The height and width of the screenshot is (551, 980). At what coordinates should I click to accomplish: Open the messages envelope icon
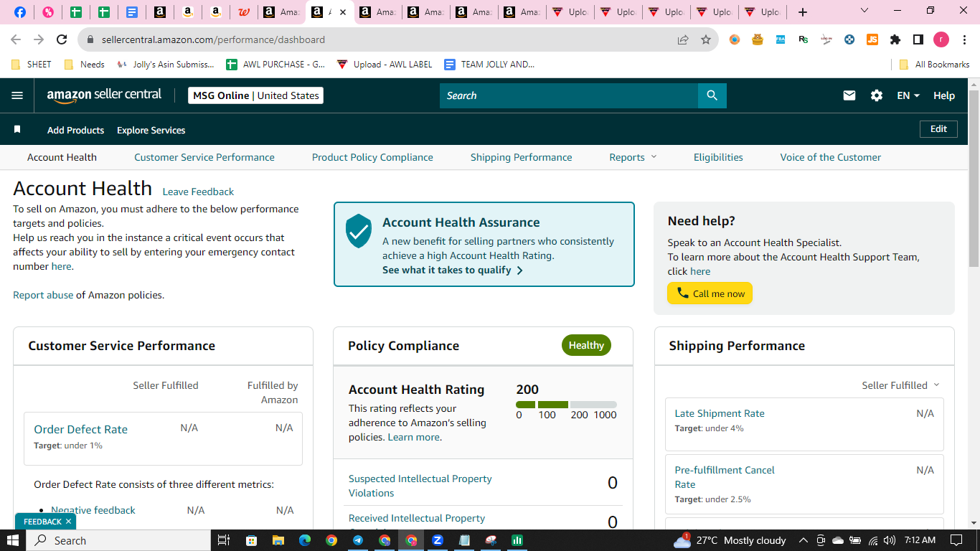(849, 95)
